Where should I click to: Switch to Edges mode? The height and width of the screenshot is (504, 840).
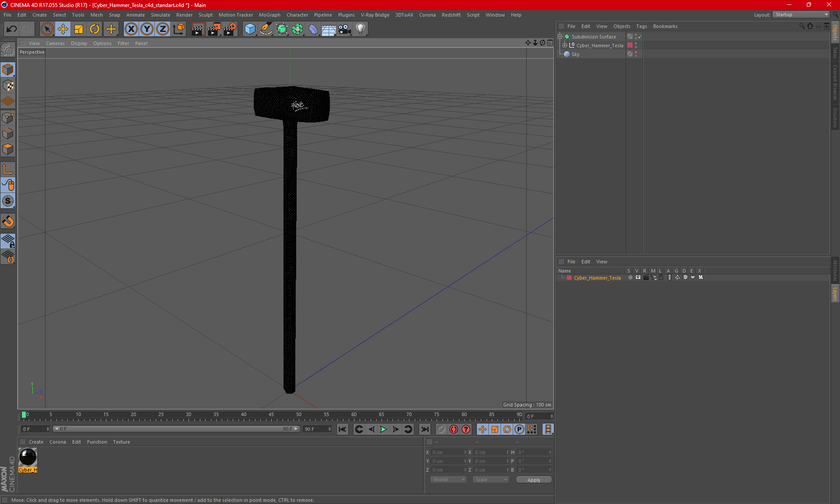(x=8, y=133)
